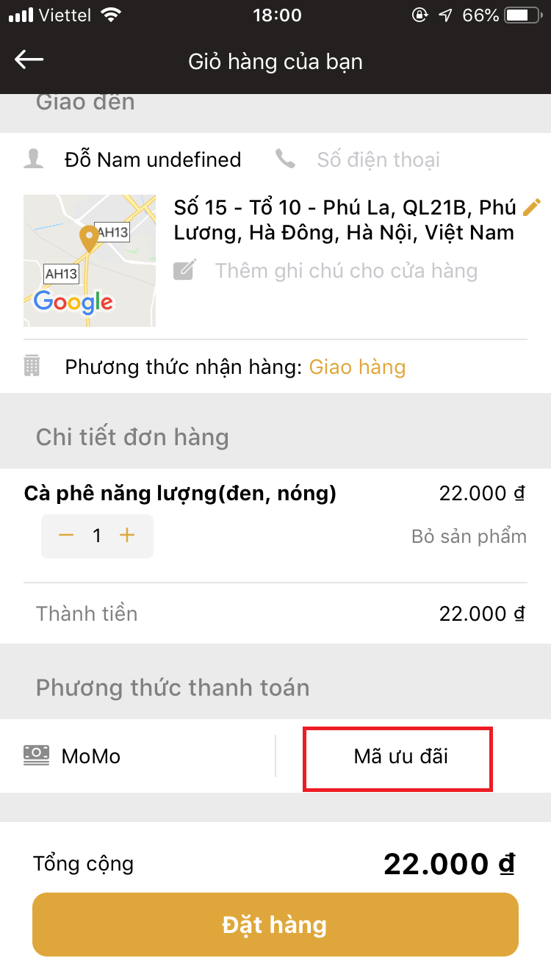Increase coffee quantity with plus button
The width and height of the screenshot is (551, 980).
[x=127, y=536]
